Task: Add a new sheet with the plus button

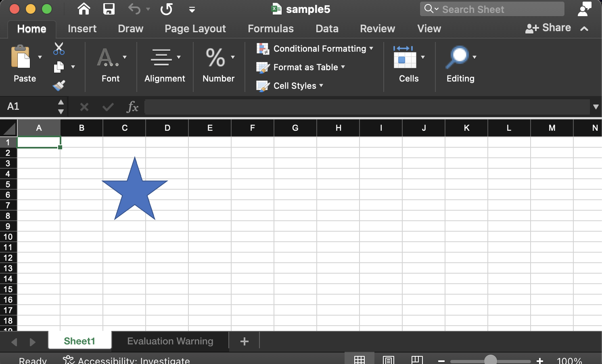Action: (244, 341)
